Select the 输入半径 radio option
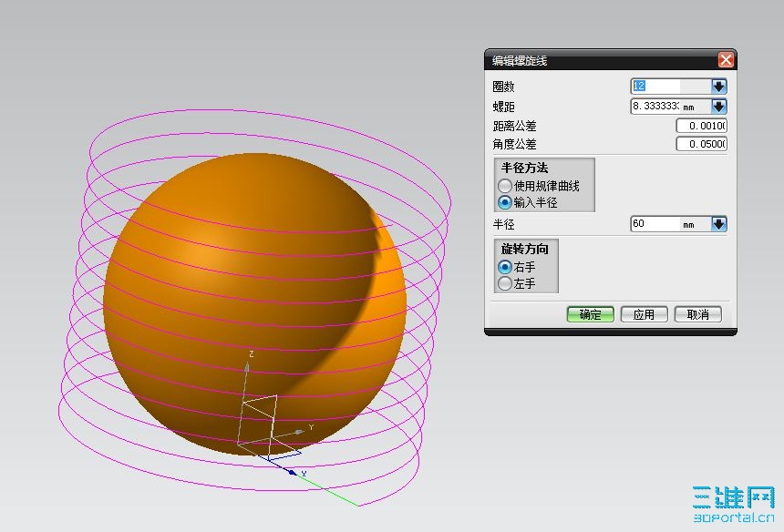 [x=504, y=202]
